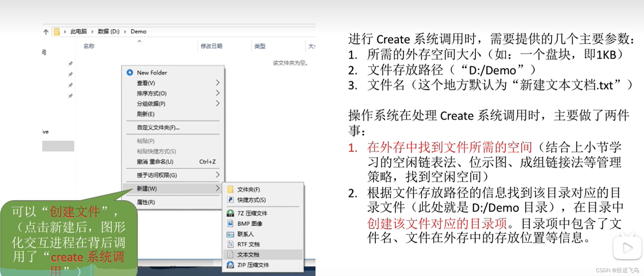
Task: Click 此电脑 in address breadcrumb
Action: (78, 32)
